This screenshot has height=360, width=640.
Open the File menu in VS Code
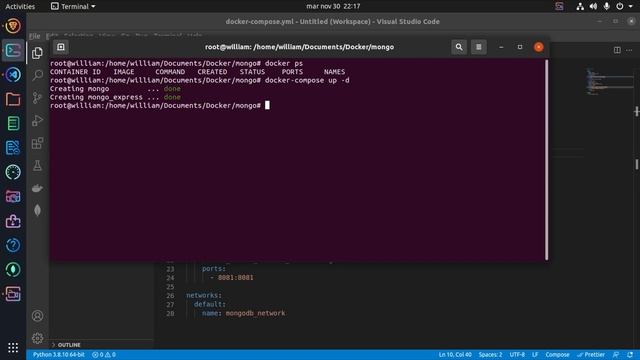(35, 36)
